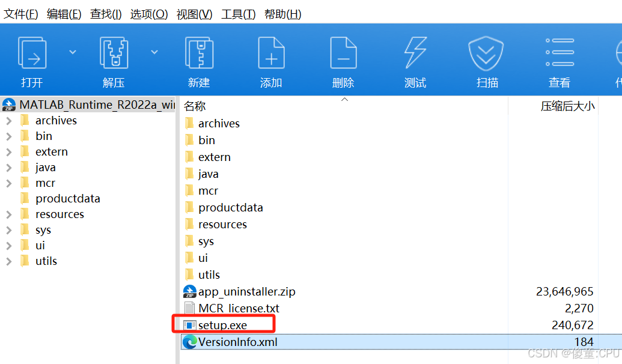Expand extern node in tree

(9, 152)
